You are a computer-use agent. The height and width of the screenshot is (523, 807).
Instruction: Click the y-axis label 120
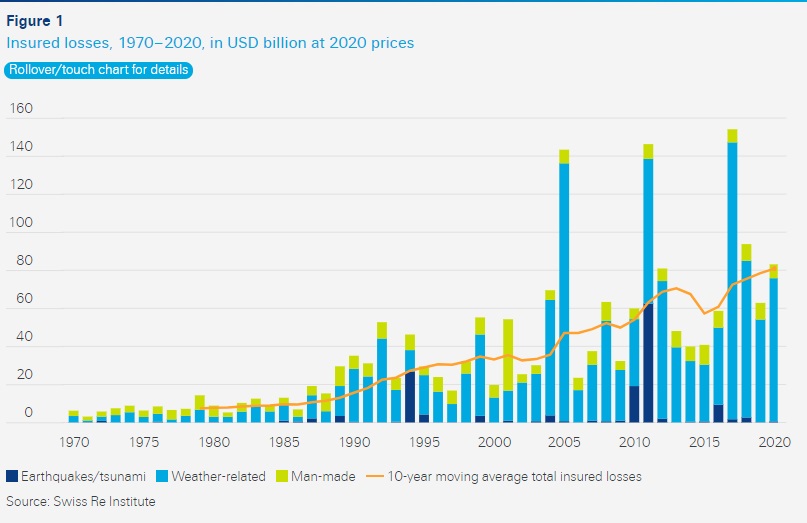(x=21, y=184)
